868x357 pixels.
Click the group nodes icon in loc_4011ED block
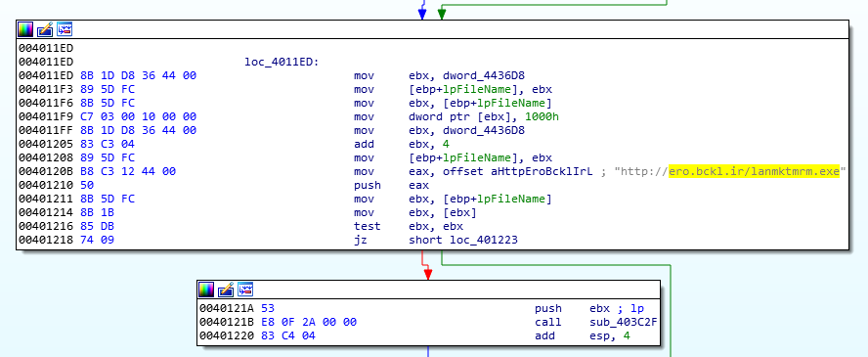[65, 29]
